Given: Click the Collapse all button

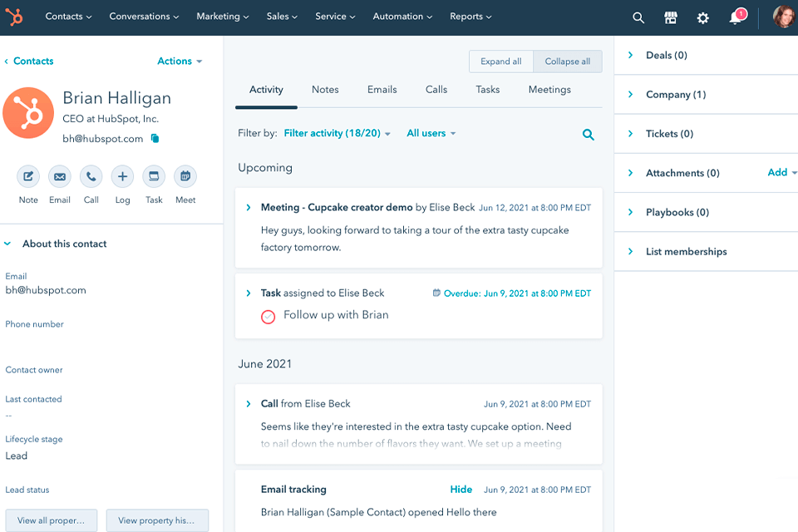Looking at the screenshot, I should tap(568, 62).
